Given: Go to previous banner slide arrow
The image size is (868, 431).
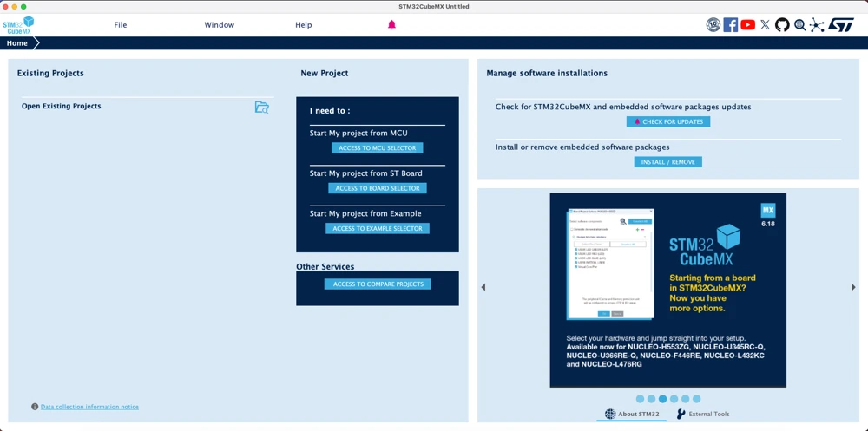Looking at the screenshot, I should click(x=483, y=287).
